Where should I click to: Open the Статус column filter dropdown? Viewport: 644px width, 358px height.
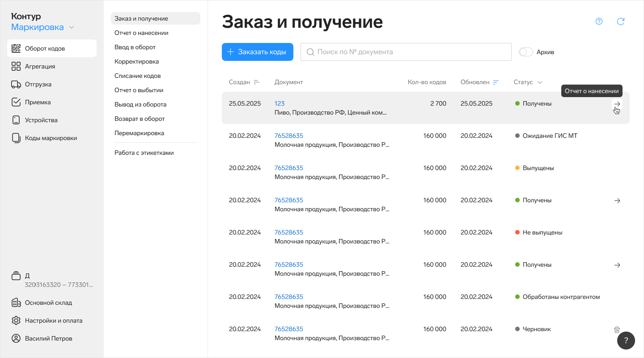[539, 82]
